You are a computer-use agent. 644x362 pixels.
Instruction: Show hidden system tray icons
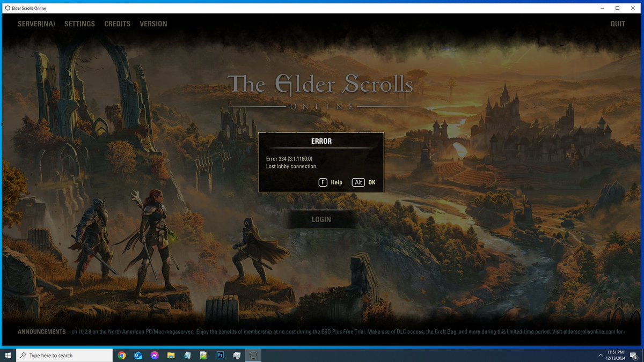click(600, 355)
